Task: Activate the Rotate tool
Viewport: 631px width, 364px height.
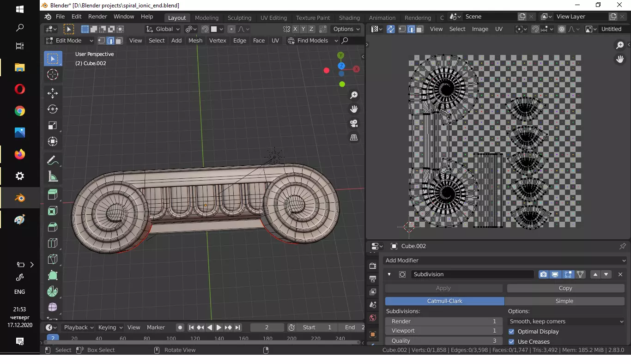Action: point(53,109)
